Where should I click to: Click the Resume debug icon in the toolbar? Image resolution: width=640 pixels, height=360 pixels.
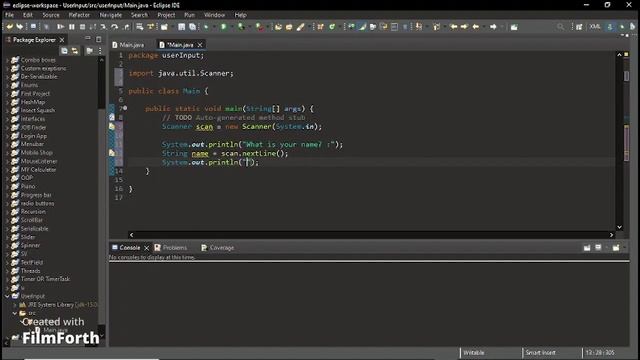60,27
